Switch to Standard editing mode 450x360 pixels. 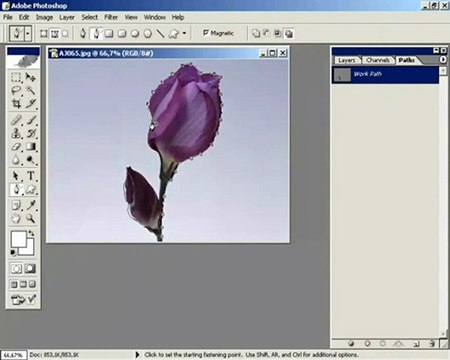pyautogui.click(x=16, y=269)
